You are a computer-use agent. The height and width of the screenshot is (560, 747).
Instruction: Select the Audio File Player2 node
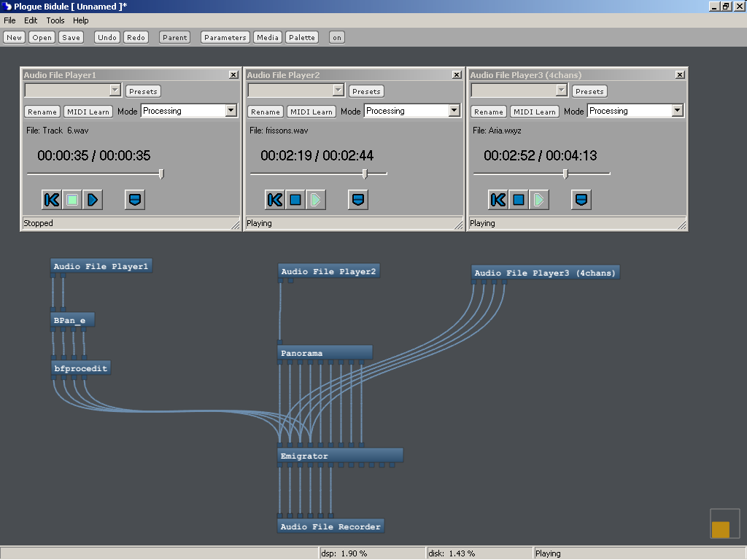coord(328,271)
